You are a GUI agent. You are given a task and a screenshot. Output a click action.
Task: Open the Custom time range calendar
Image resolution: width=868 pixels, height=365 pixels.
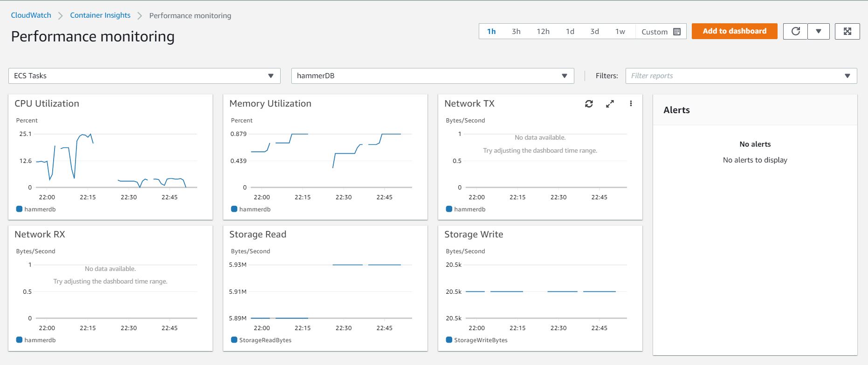point(661,32)
